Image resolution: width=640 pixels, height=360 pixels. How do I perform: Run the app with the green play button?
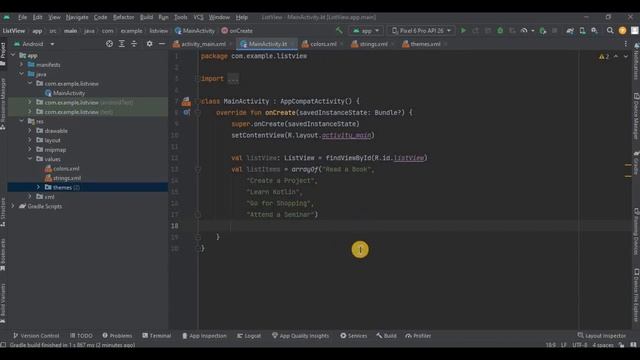point(463,31)
